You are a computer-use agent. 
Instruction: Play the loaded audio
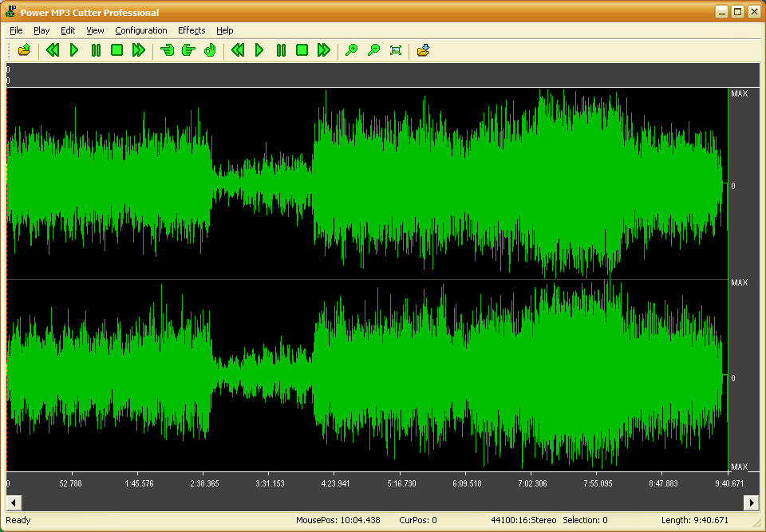coord(74,50)
